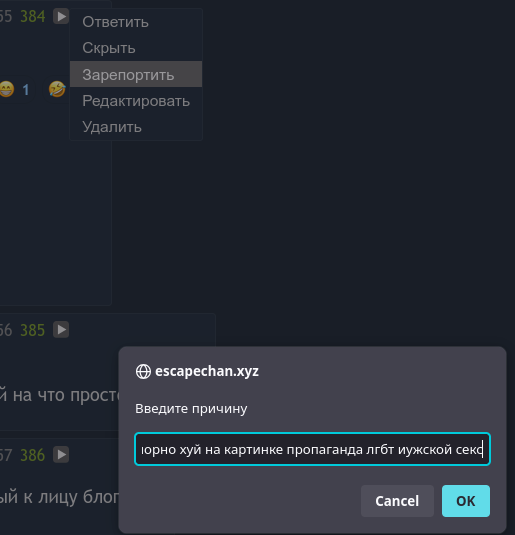Confirm the report with the OK button
The width and height of the screenshot is (515, 535).
466,501
